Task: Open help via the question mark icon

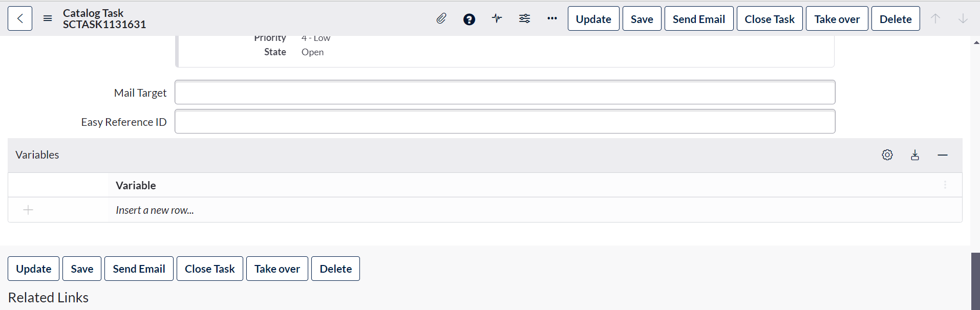Action: point(469,19)
